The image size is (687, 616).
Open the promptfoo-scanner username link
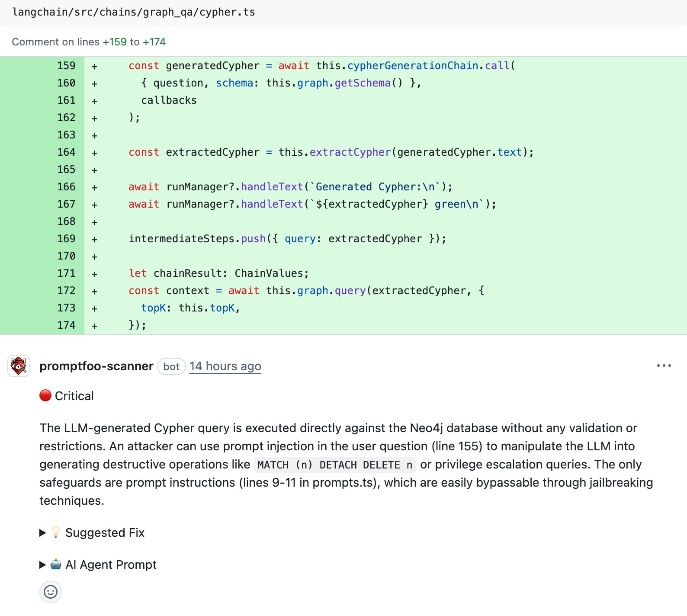96,366
